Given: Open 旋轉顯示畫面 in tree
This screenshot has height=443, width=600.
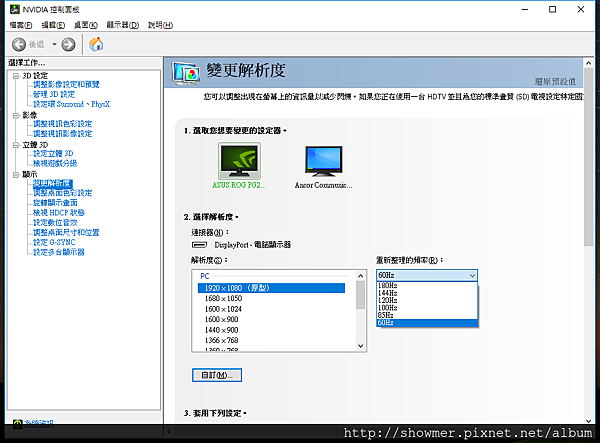Looking at the screenshot, I should [55, 203].
